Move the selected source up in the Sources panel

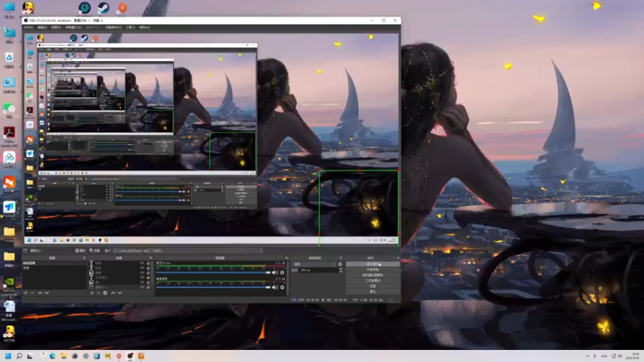coord(113,293)
